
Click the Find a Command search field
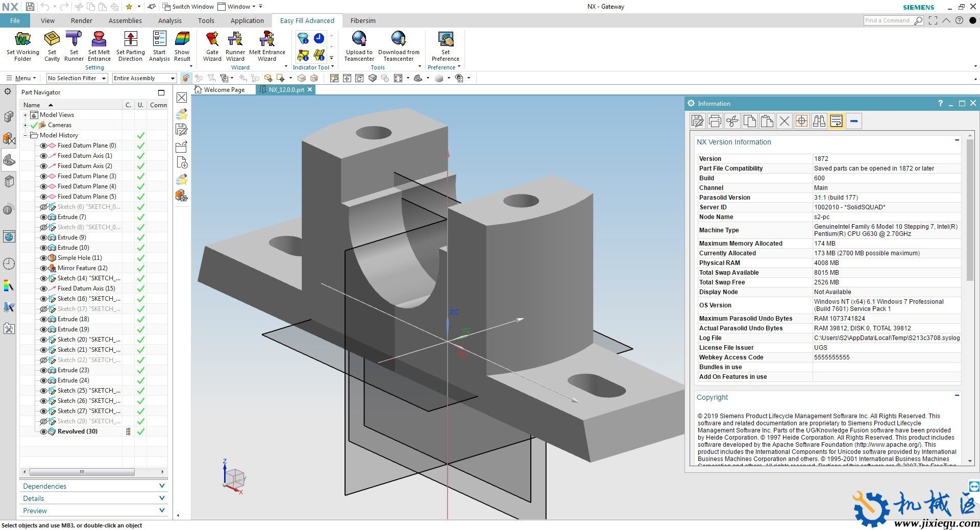(x=888, y=20)
